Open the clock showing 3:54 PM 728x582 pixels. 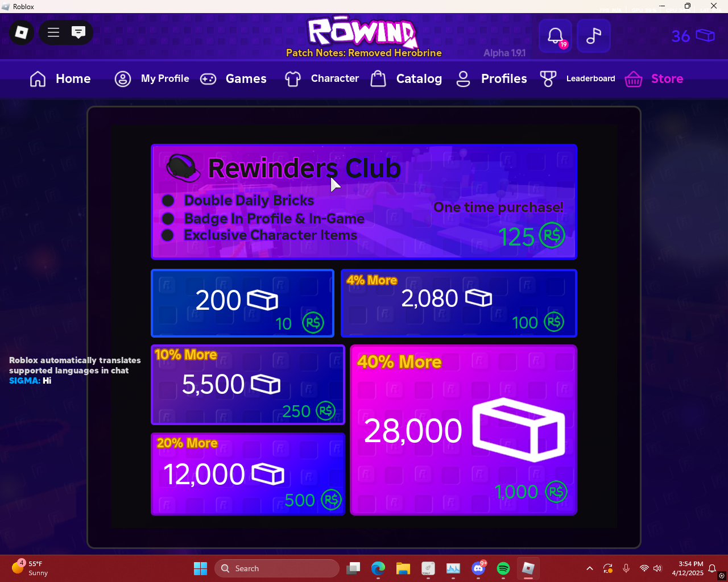pyautogui.click(x=688, y=568)
